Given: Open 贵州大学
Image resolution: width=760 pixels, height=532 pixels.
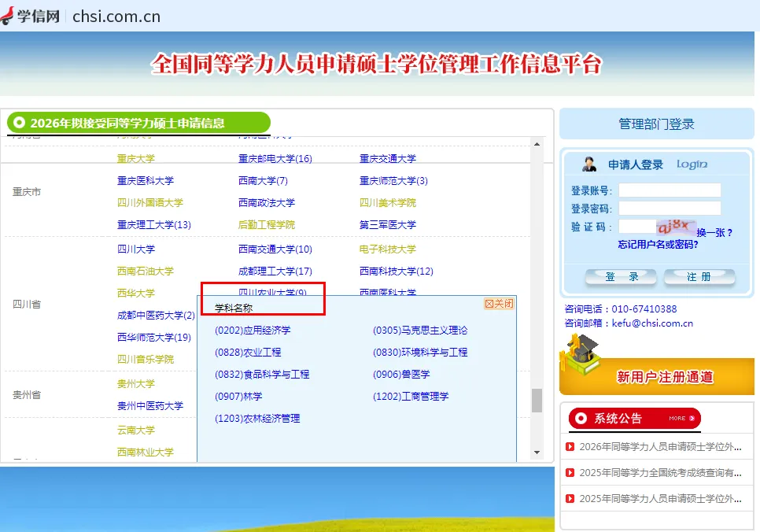Looking at the screenshot, I should tap(136, 383).
